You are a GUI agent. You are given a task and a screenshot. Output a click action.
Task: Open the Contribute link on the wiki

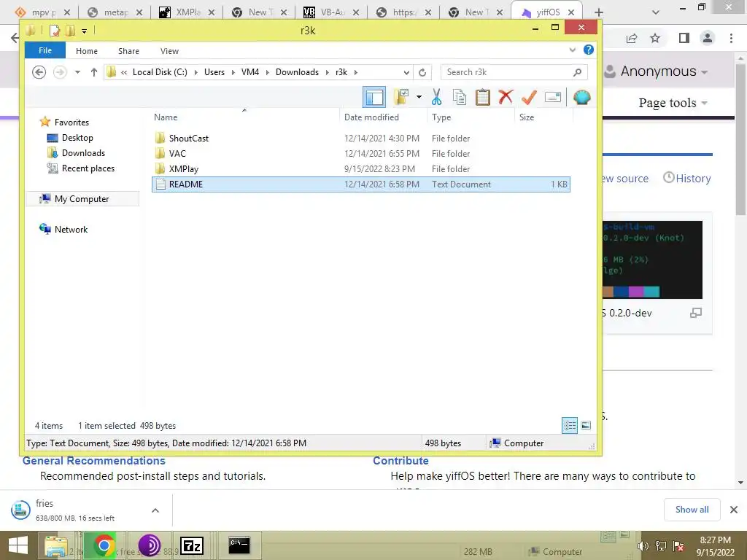400,461
